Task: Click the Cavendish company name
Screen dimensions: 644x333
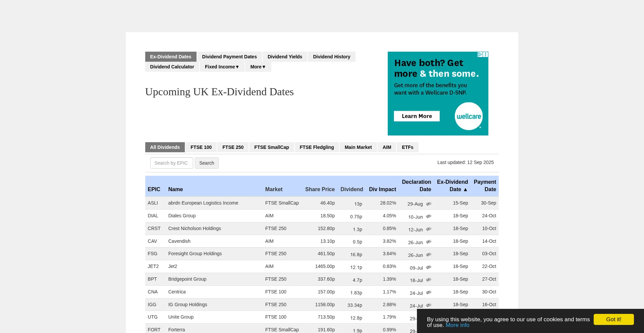Action: [179, 241]
